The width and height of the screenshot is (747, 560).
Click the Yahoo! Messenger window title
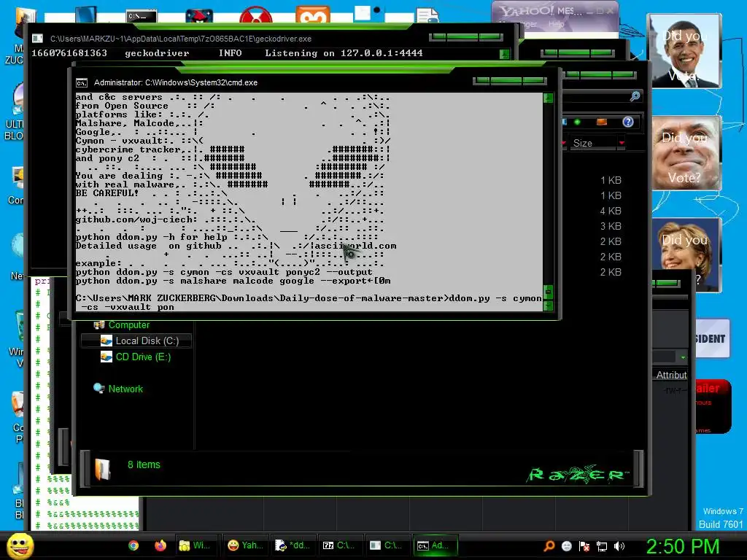coord(541,11)
